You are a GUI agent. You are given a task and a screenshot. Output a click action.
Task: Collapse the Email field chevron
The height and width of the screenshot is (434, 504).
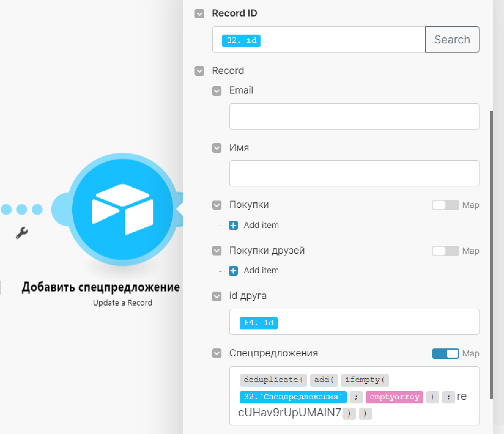click(217, 91)
